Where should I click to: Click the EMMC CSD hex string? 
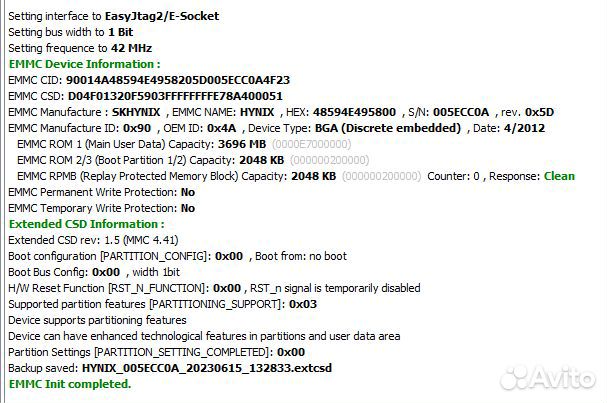[x=175, y=96]
